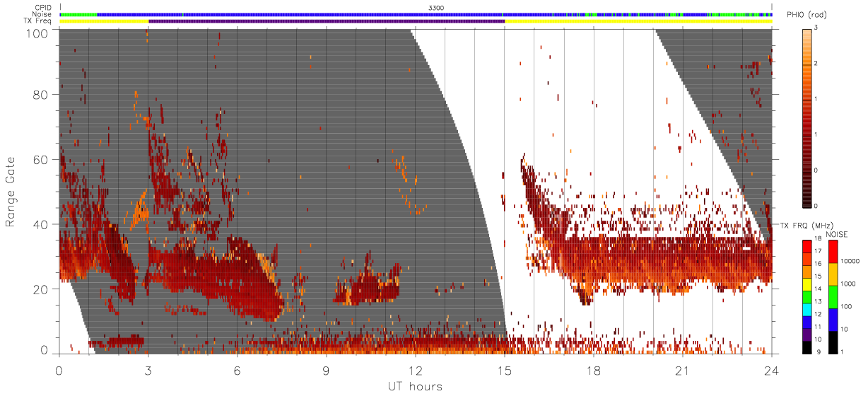Click the blue 10–100 segment in NOISE legend
Screen dimensions: 868x401
[833, 320]
